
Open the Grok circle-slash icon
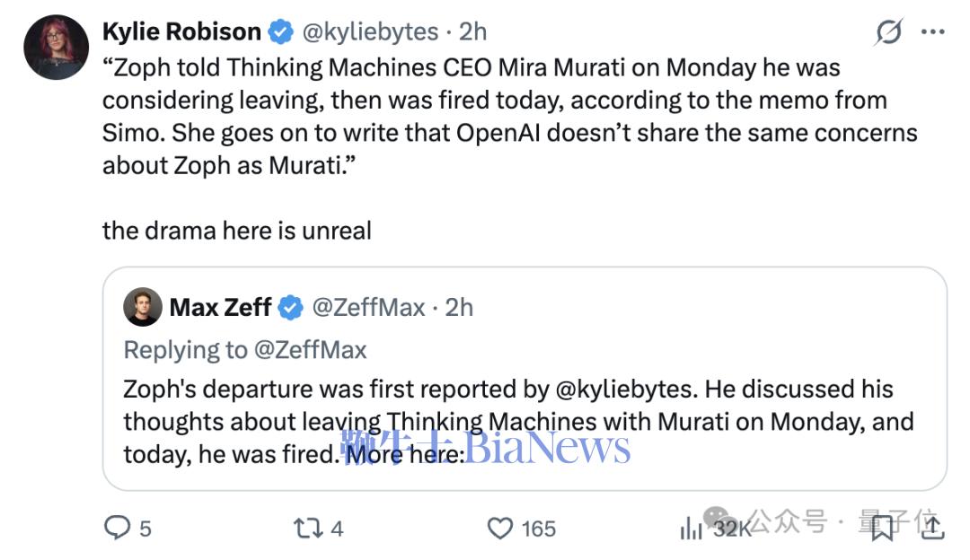point(888,33)
